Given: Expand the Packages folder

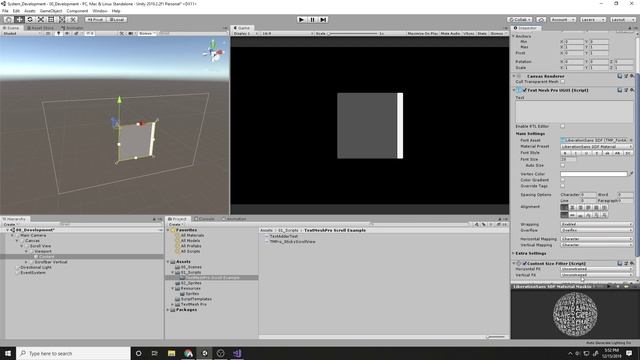Looking at the screenshot, I should [x=168, y=310].
